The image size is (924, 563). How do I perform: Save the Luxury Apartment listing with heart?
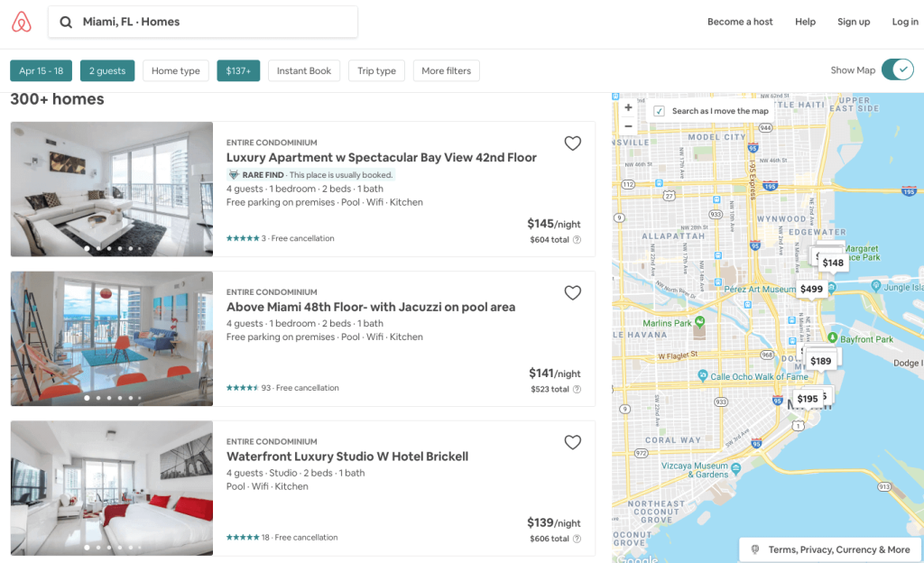point(572,143)
